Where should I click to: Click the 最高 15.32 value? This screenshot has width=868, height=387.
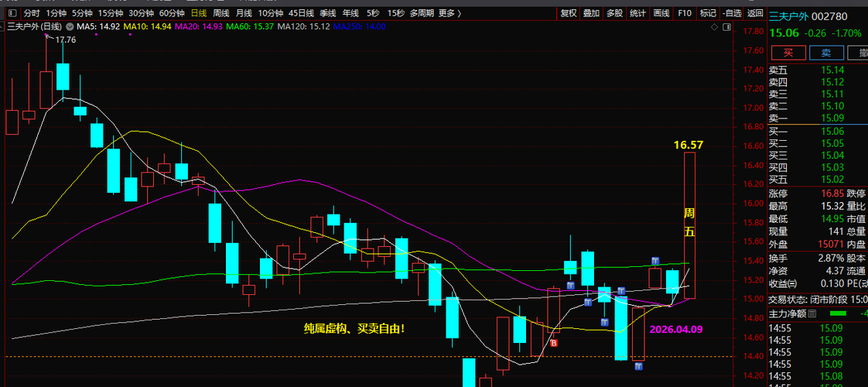point(832,207)
